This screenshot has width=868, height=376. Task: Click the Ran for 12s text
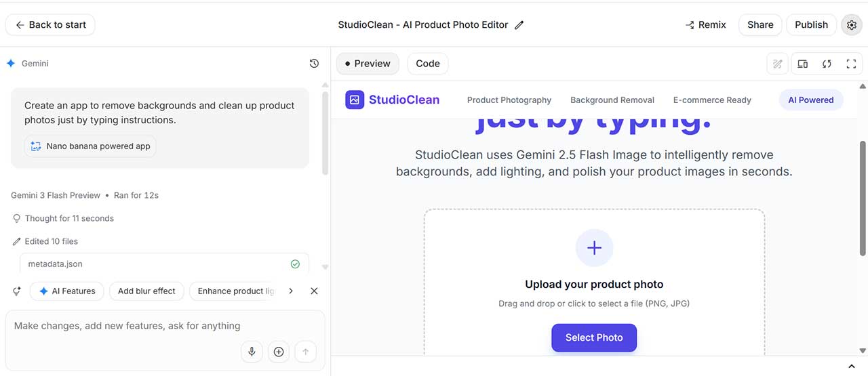pyautogui.click(x=136, y=195)
